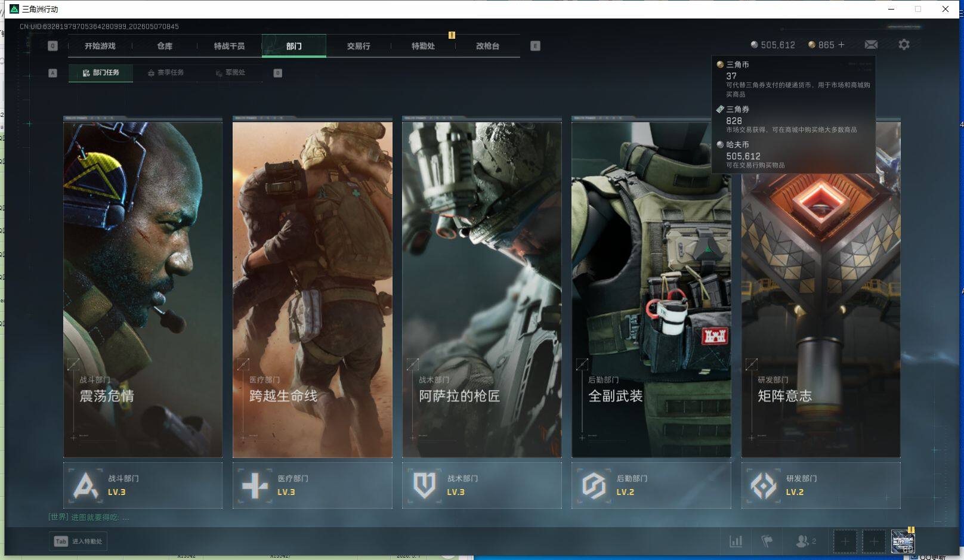
Task: Open the 开始游戏 tab
Action: point(100,46)
